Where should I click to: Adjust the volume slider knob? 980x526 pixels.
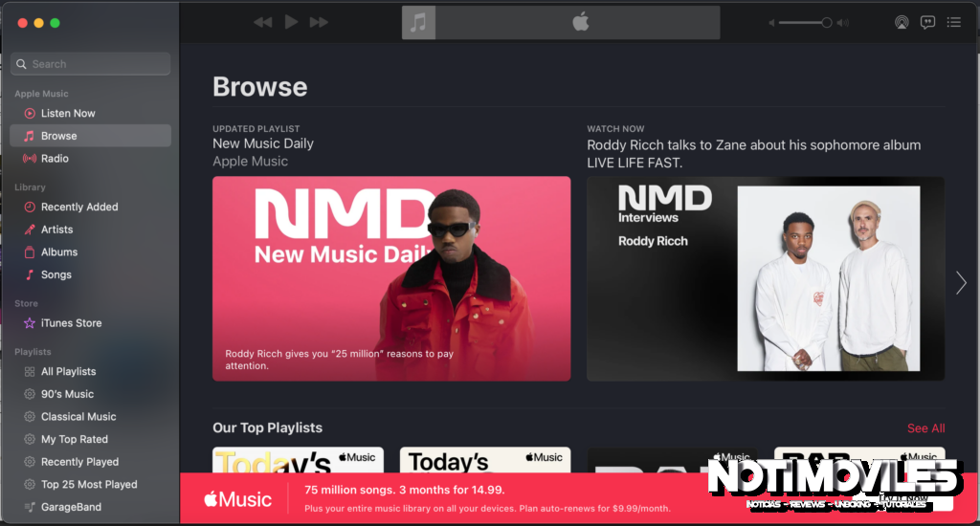tap(826, 23)
